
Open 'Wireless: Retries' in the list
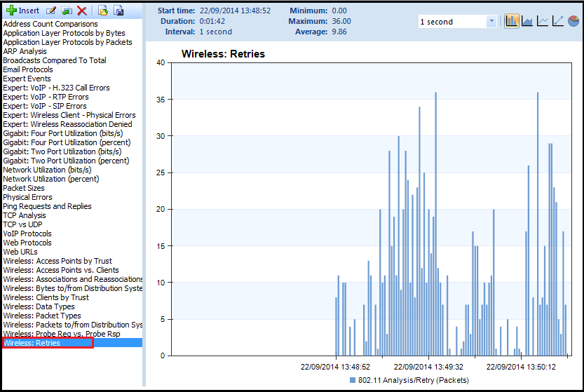[32, 343]
